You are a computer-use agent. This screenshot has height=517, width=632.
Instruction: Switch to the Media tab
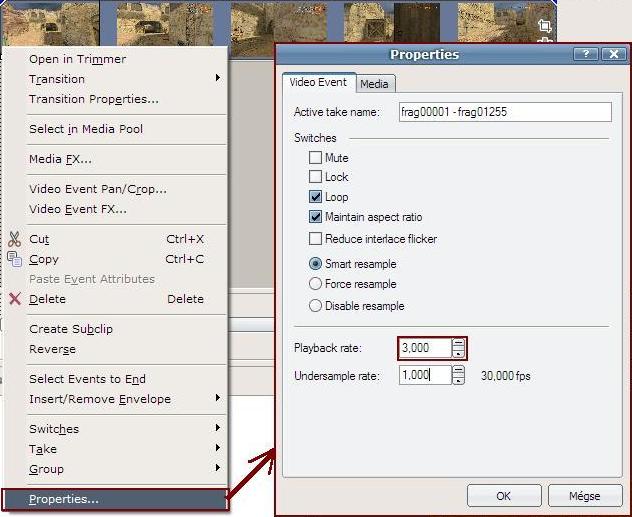click(x=374, y=84)
